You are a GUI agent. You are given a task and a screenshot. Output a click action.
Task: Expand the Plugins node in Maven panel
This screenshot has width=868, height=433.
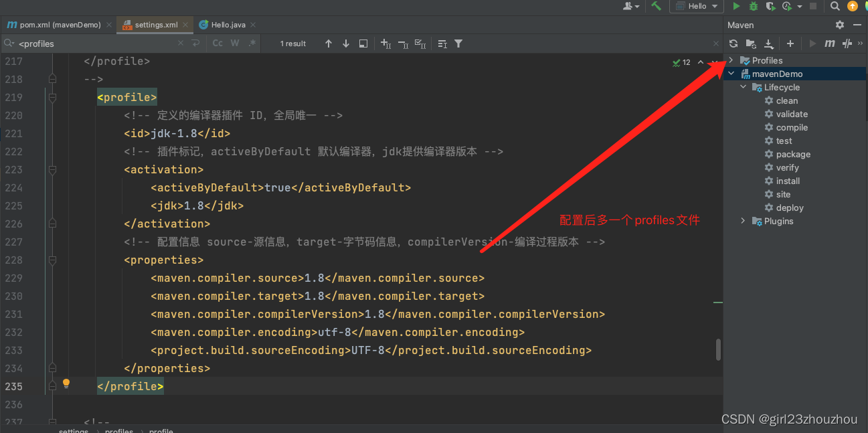(743, 221)
